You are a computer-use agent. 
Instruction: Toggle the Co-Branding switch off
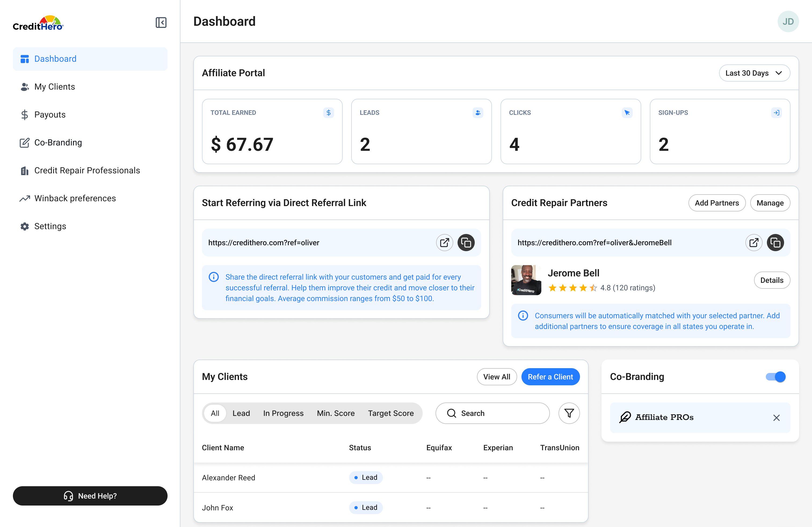[x=775, y=377]
